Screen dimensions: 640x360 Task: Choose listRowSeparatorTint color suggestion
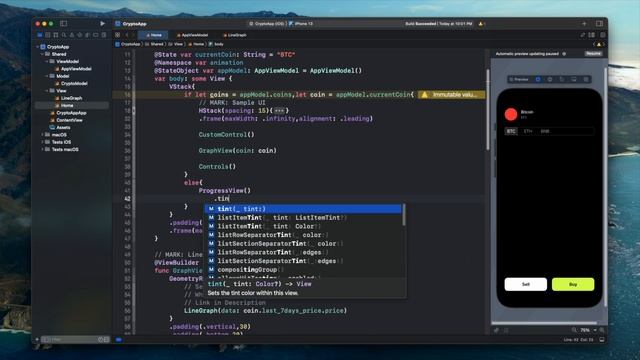tap(303, 235)
